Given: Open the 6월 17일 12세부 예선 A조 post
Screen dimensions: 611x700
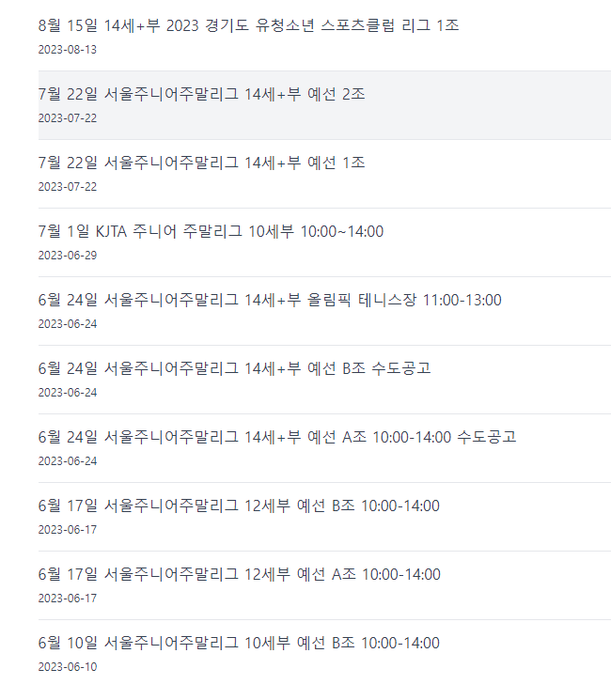Looking at the screenshot, I should coord(240,574).
